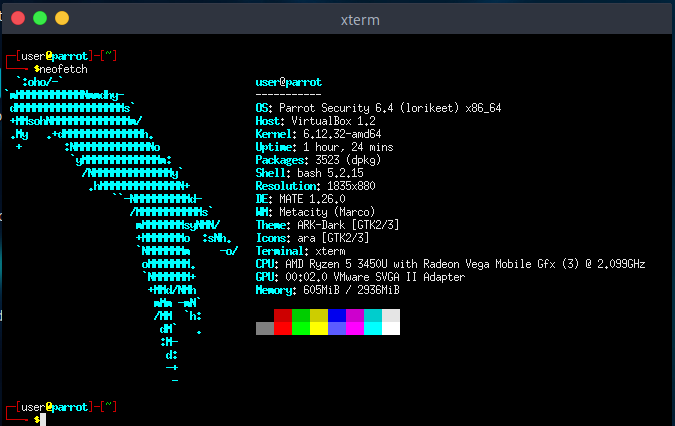The height and width of the screenshot is (426, 675).
Task: Click the Parrot ASCII art logo
Action: pyautogui.click(x=130, y=200)
